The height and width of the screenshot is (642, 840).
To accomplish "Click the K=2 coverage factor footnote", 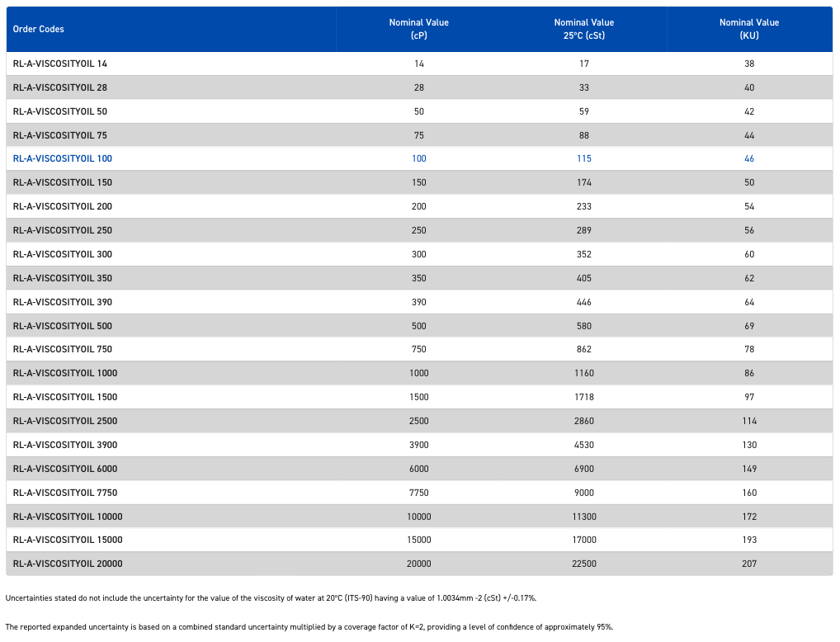I will coord(309,626).
